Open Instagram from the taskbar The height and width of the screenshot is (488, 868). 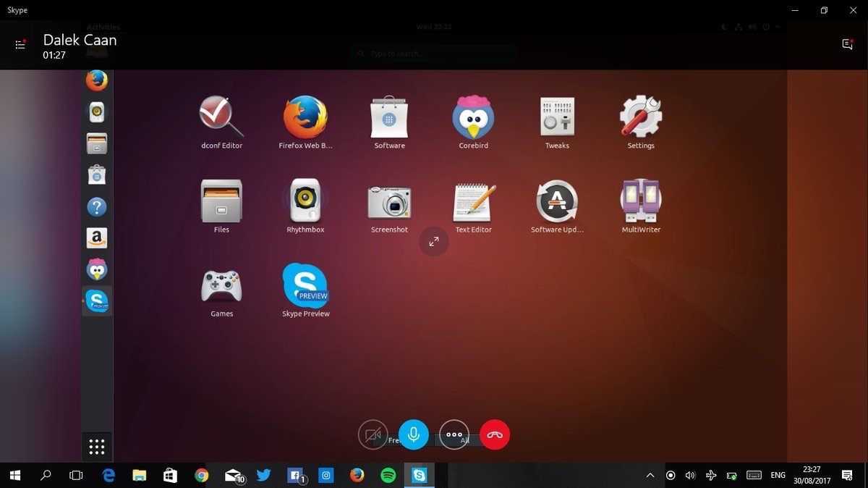[x=326, y=475]
